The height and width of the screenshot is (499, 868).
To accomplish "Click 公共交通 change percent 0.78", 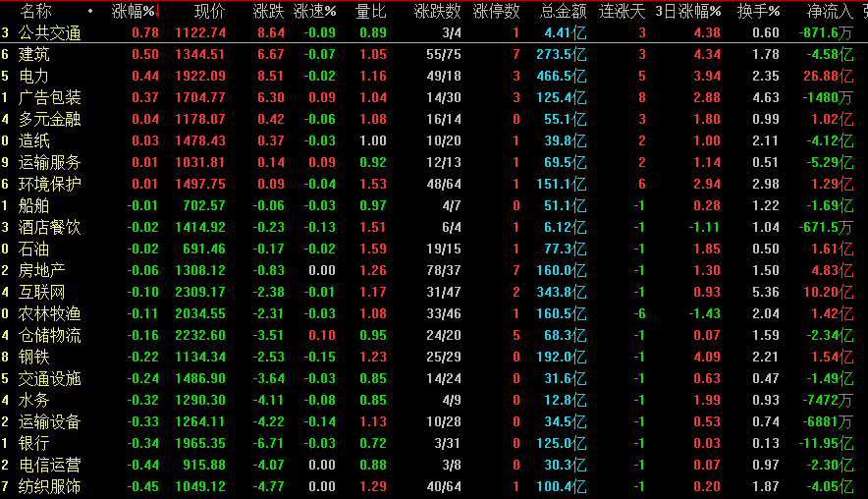I will coord(145,32).
